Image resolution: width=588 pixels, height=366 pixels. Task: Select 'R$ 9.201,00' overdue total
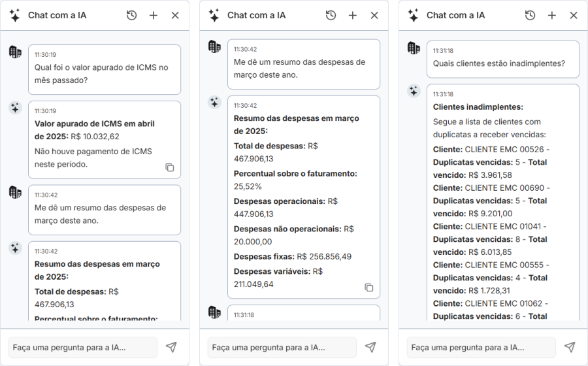pyautogui.click(x=490, y=213)
